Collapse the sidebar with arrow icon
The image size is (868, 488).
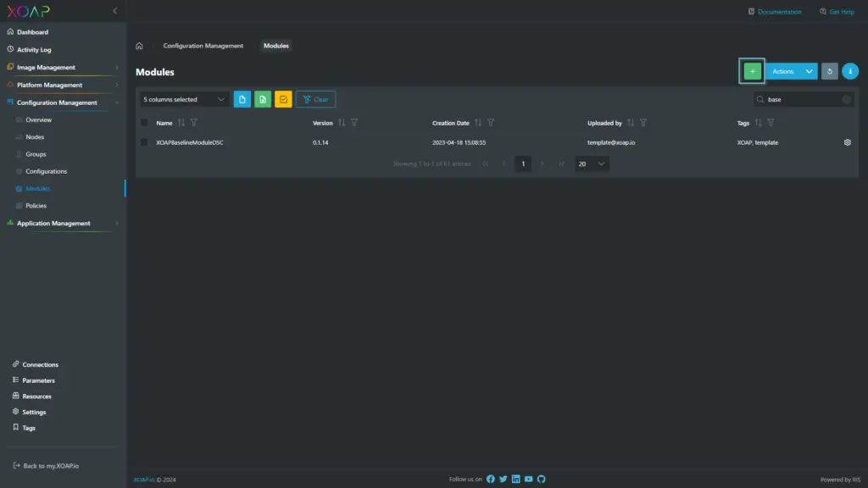115,11
